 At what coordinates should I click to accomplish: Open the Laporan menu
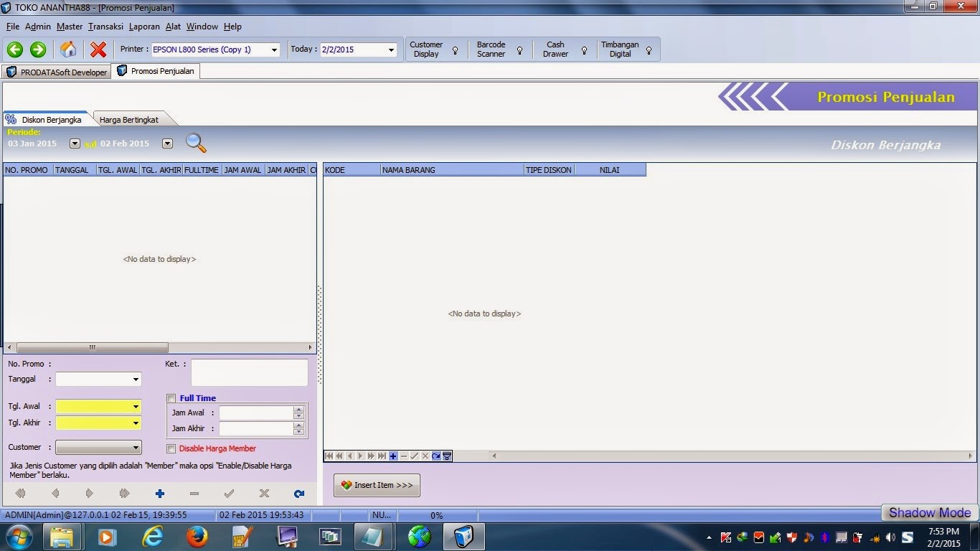tap(144, 27)
